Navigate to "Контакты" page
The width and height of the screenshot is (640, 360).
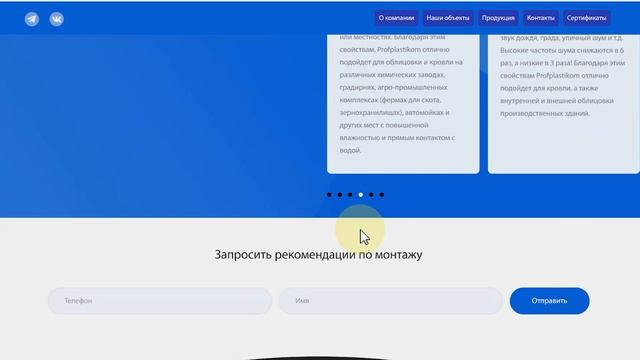pos(540,18)
